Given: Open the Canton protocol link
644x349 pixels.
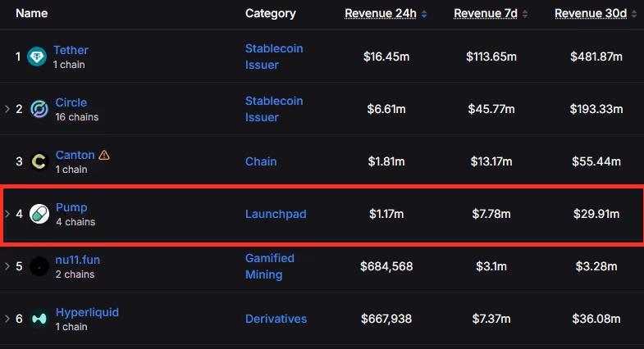Looking at the screenshot, I should tap(75, 155).
